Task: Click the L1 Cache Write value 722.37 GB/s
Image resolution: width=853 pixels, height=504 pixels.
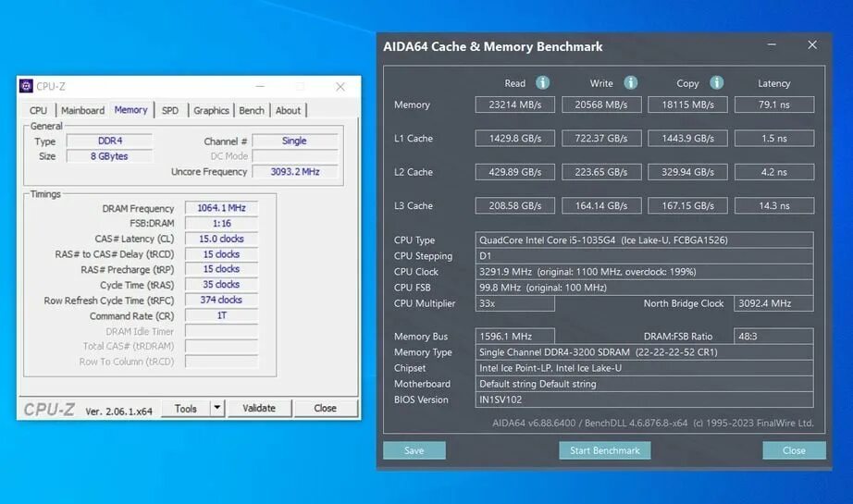Action: [x=601, y=138]
